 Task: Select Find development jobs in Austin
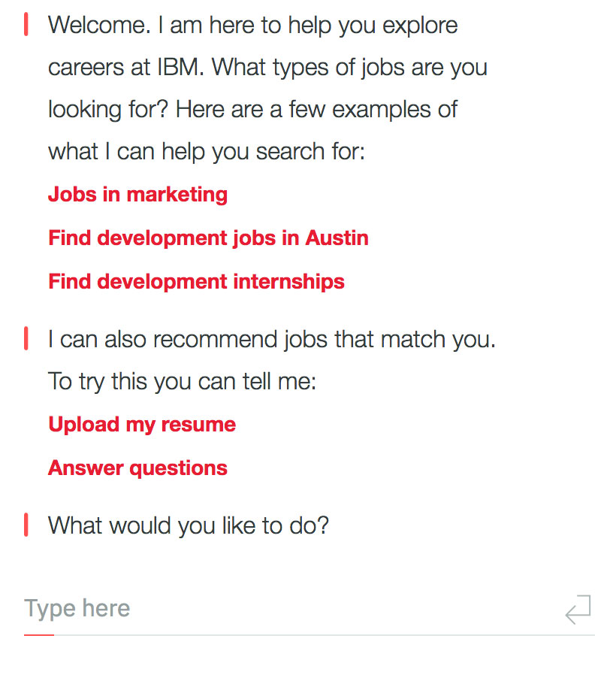coord(208,238)
